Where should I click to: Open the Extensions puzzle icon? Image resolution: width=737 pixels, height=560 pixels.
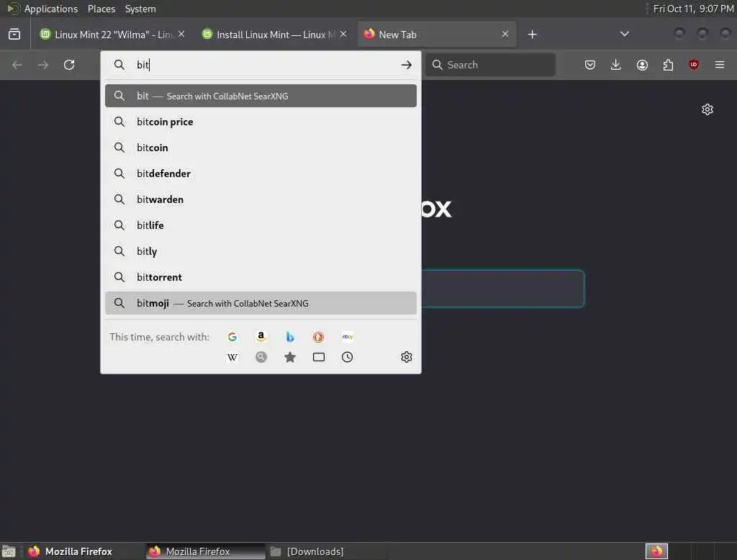668,64
